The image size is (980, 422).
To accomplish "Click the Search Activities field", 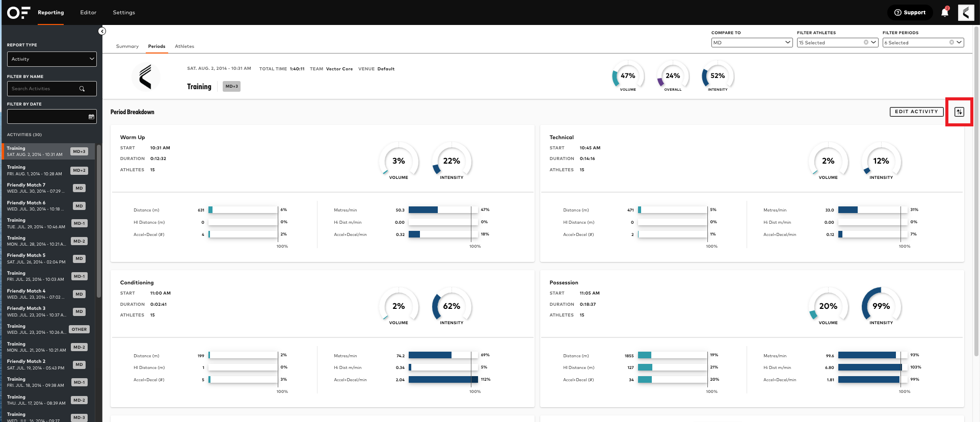I will (x=43, y=89).
